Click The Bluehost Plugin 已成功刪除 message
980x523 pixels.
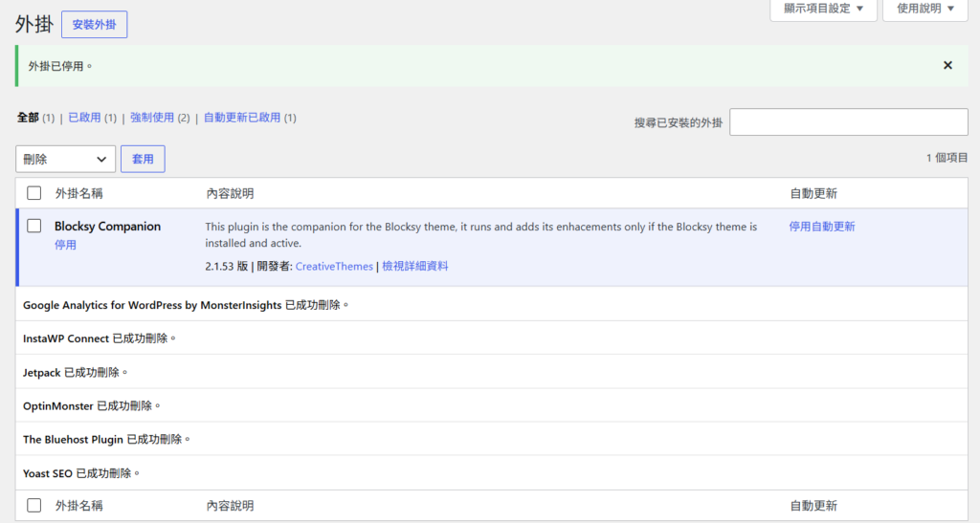(106, 440)
